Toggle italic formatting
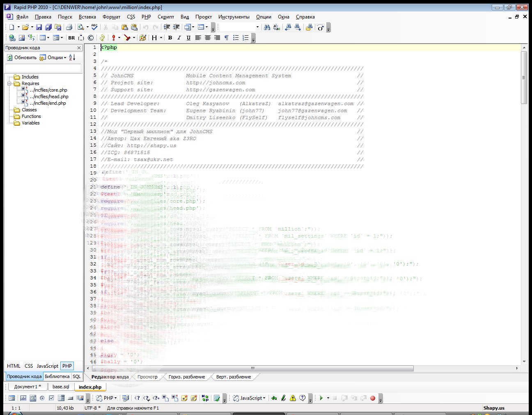Viewport: 532px width, 415px height. tap(179, 38)
